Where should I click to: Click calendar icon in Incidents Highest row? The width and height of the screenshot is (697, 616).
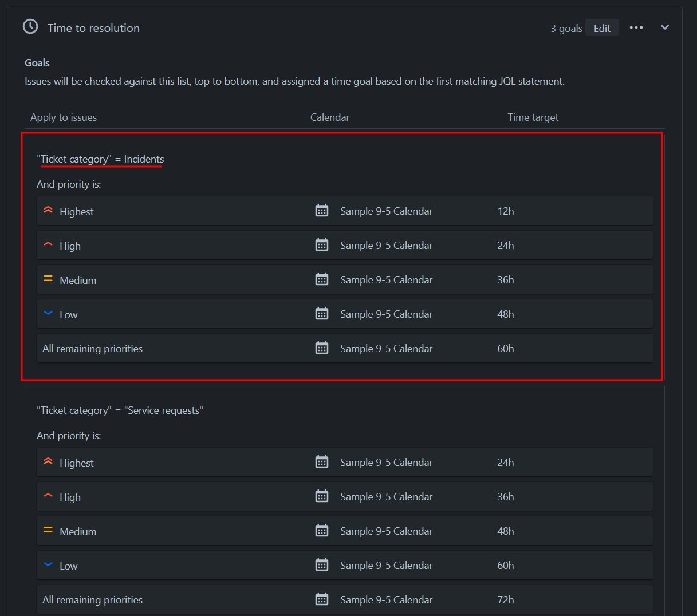click(x=322, y=211)
